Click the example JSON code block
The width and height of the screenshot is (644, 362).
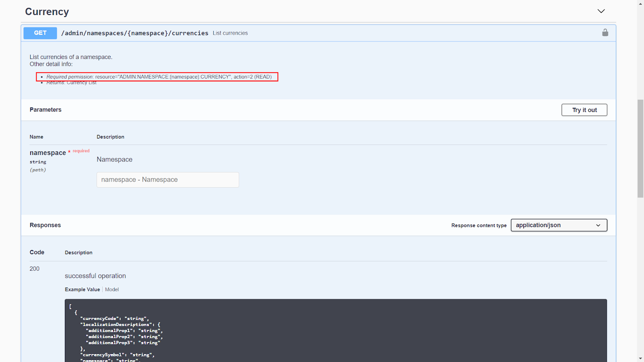tap(336, 330)
